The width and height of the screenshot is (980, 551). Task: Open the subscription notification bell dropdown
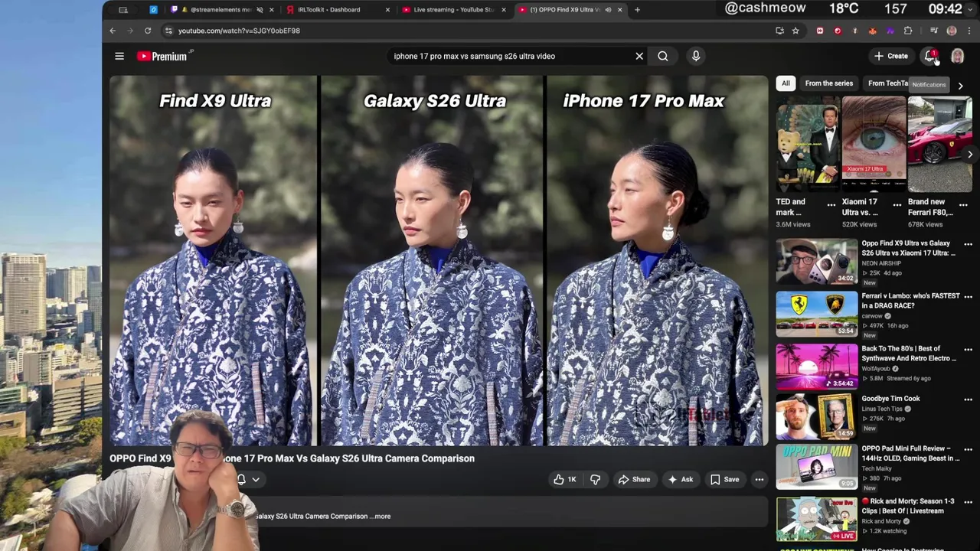click(x=249, y=480)
